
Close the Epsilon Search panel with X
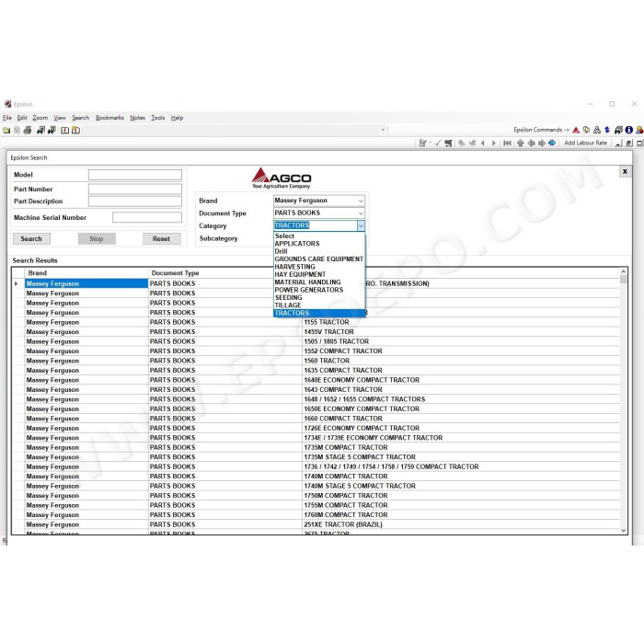(x=625, y=172)
